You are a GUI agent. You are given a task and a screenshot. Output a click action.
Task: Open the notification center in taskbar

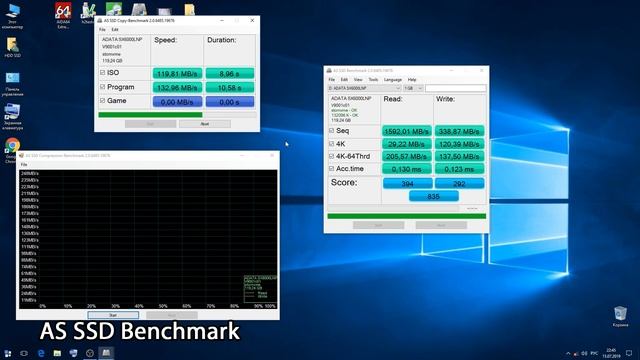(629, 353)
